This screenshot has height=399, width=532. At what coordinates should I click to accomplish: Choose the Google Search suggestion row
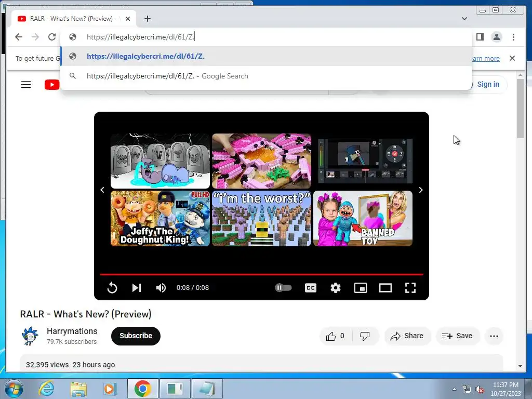click(265, 76)
